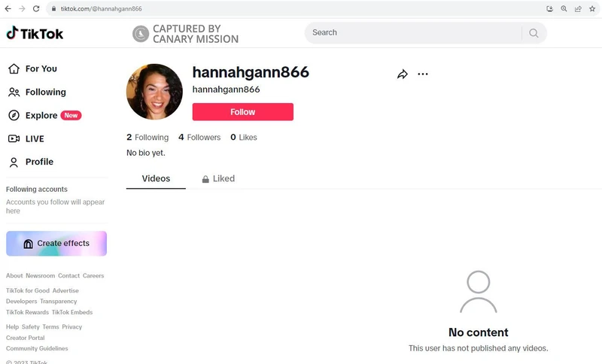Viewport: 602px width, 364px height.
Task: Click the search magnifier button
Action: (x=534, y=33)
